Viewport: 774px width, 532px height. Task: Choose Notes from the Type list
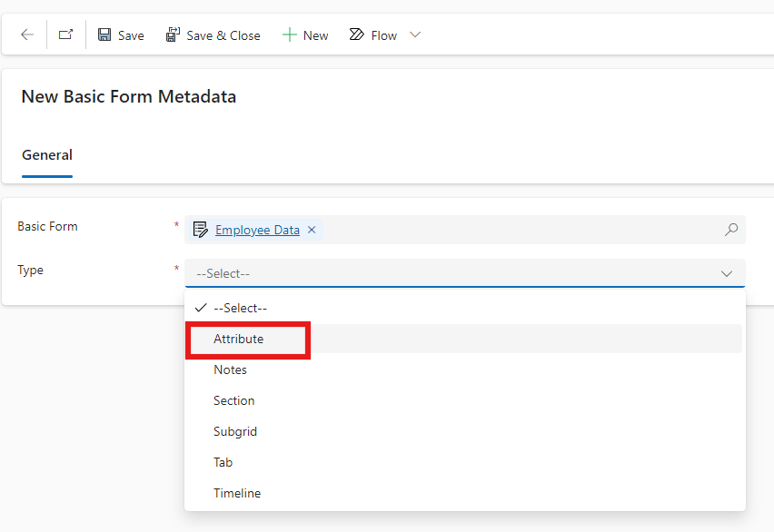point(230,369)
